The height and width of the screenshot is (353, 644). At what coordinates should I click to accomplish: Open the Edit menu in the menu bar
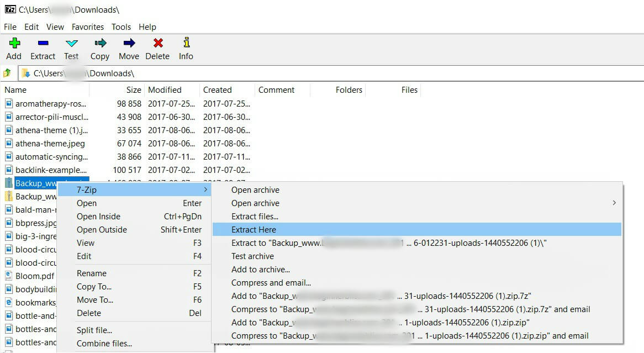click(x=31, y=27)
